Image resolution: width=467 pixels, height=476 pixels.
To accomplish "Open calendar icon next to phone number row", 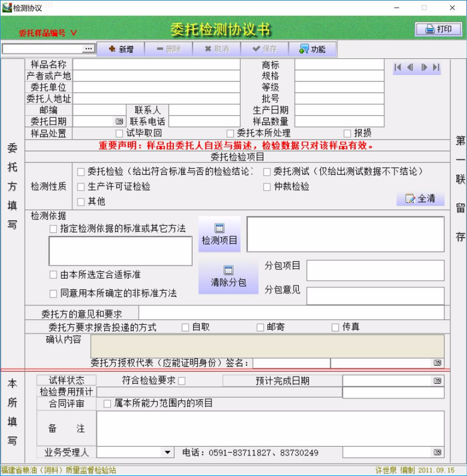I will 437,452.
